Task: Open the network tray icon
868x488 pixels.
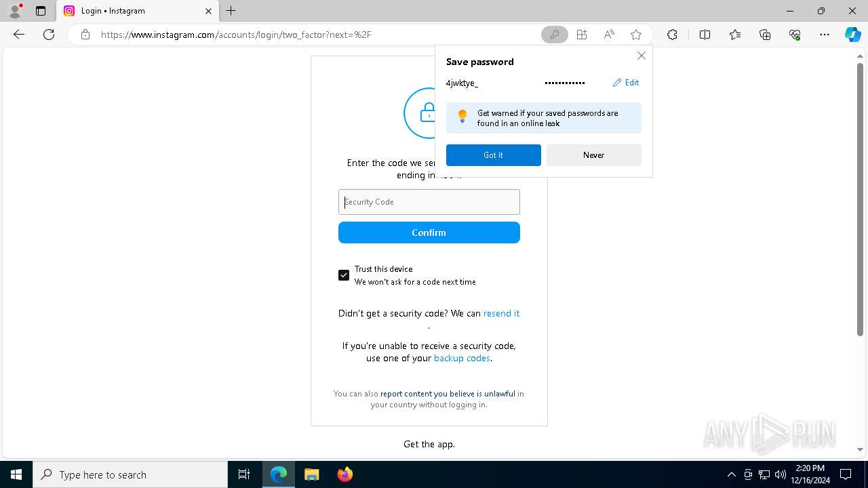Action: pyautogui.click(x=764, y=474)
